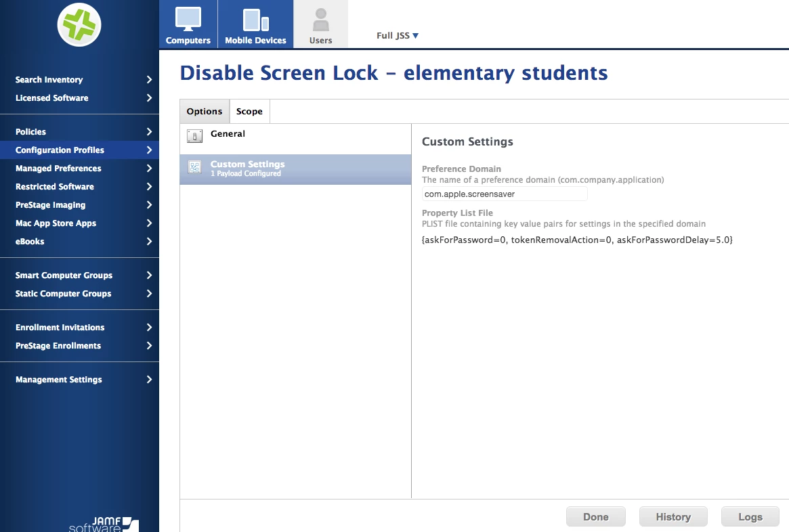Expand Policies chevron arrow
The width and height of the screenshot is (789, 532).
[x=149, y=131]
